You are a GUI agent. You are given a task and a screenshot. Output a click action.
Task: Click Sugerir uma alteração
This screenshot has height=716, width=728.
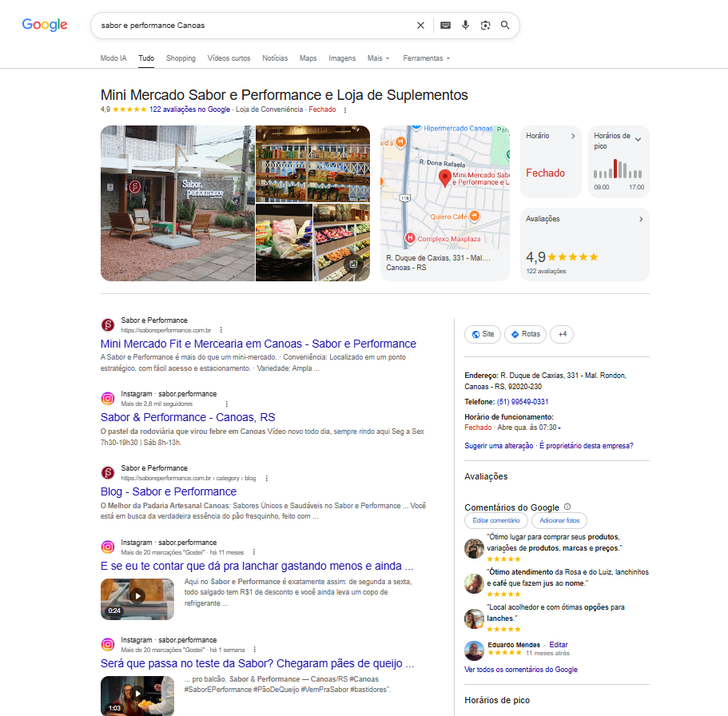click(499, 446)
